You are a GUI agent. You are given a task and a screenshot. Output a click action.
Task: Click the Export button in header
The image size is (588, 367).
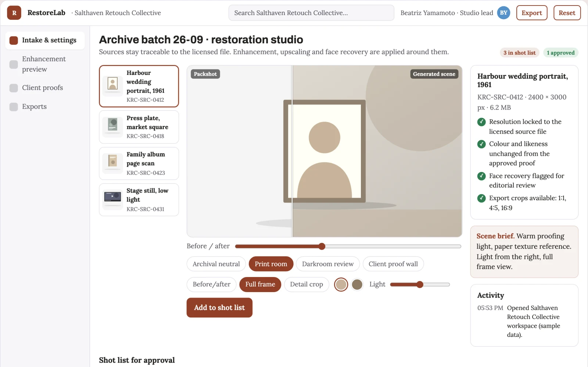(x=532, y=13)
